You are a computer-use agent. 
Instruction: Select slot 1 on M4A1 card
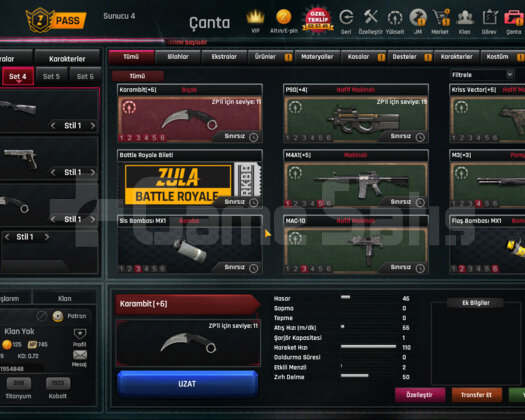(288, 203)
